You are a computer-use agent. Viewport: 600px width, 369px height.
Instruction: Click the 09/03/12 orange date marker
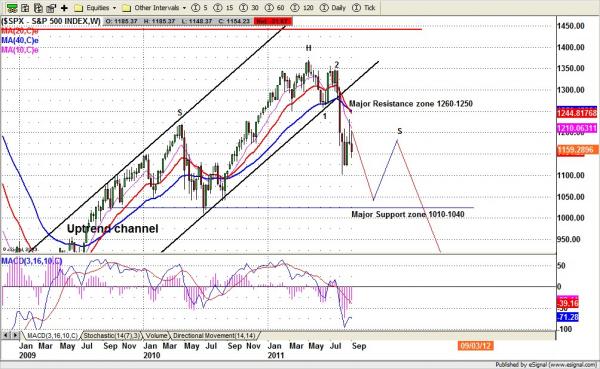(476, 346)
